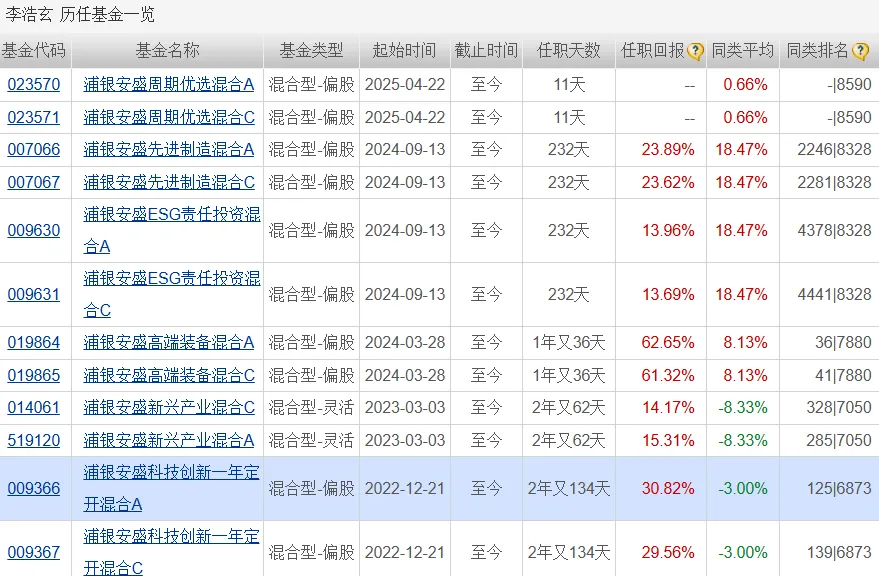Click the 李浩玄 历任基金一览 title
879x576 pixels.
click(80, 14)
